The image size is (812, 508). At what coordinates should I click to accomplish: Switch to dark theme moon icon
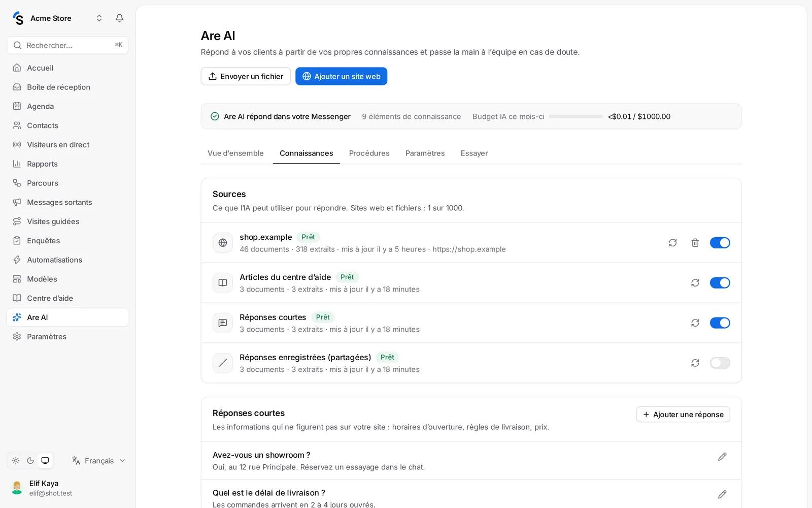(30, 461)
